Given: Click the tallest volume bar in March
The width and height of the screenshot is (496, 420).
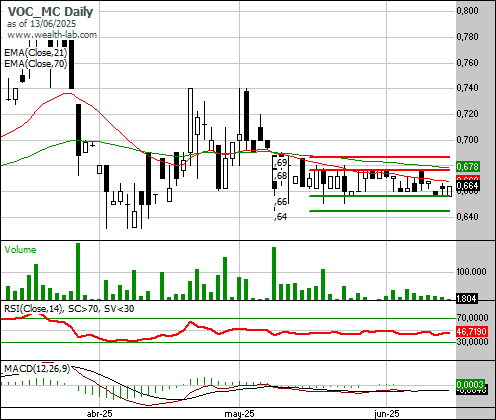Looking at the screenshot, I should point(78,271).
